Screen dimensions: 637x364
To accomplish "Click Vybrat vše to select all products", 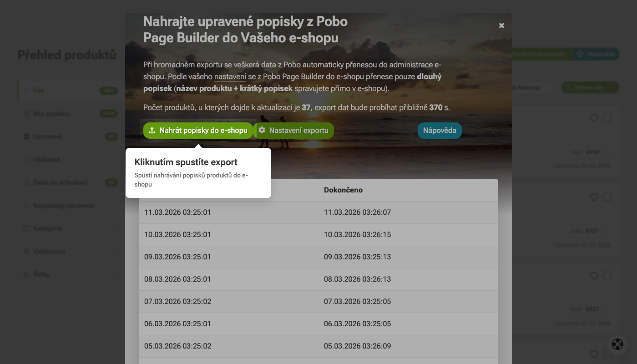I will point(590,87).
